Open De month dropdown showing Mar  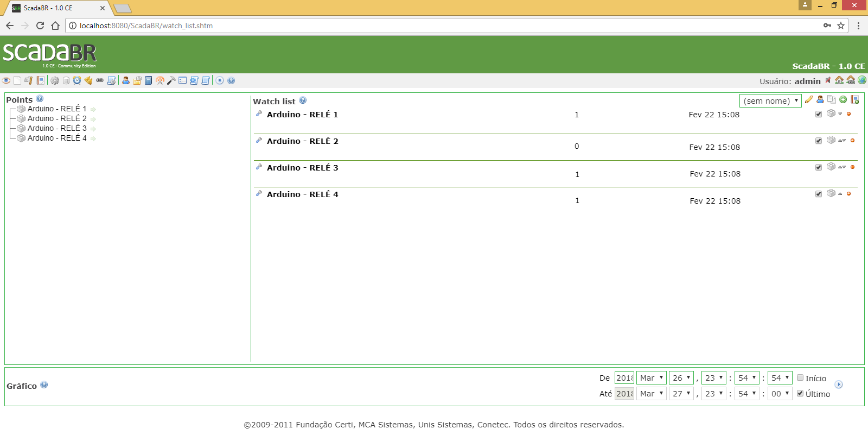point(652,377)
